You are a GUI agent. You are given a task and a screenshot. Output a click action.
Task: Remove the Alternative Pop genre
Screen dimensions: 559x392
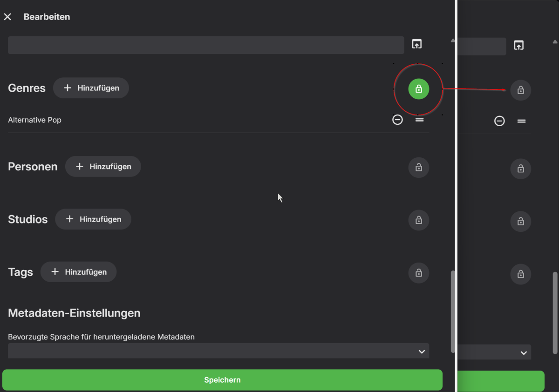pyautogui.click(x=397, y=120)
